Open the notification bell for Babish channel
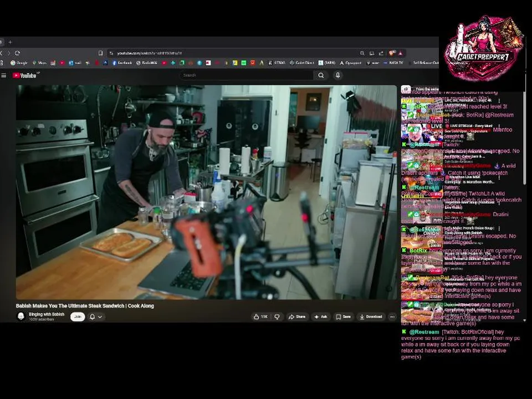Image resolution: width=532 pixels, height=399 pixels. pyautogui.click(x=93, y=317)
